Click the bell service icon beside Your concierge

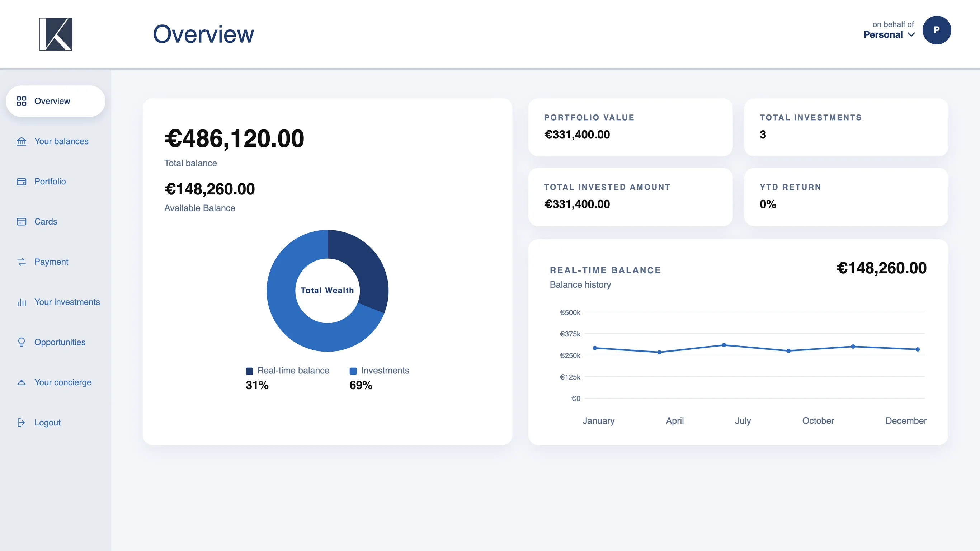coord(21,382)
